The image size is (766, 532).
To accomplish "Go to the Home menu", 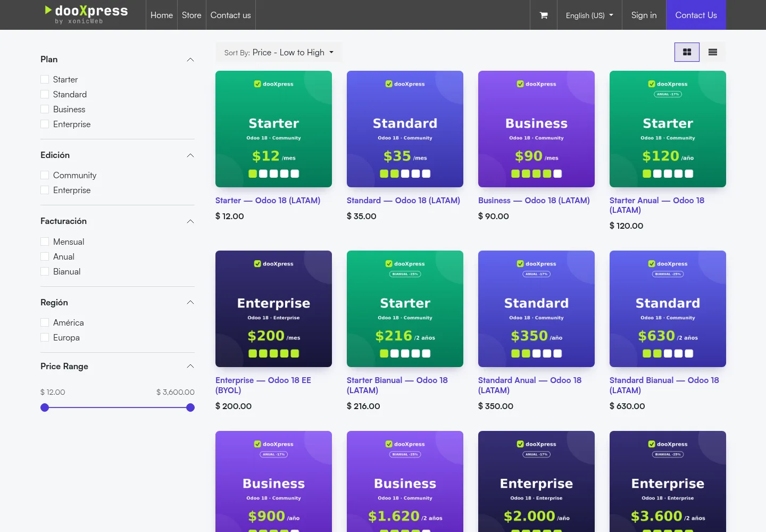I will pyautogui.click(x=162, y=15).
